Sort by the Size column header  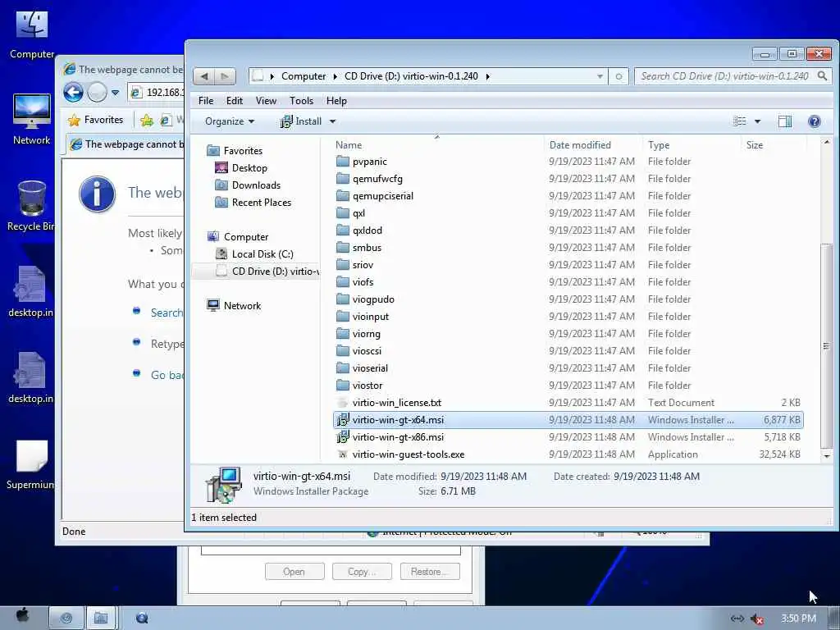click(774, 145)
